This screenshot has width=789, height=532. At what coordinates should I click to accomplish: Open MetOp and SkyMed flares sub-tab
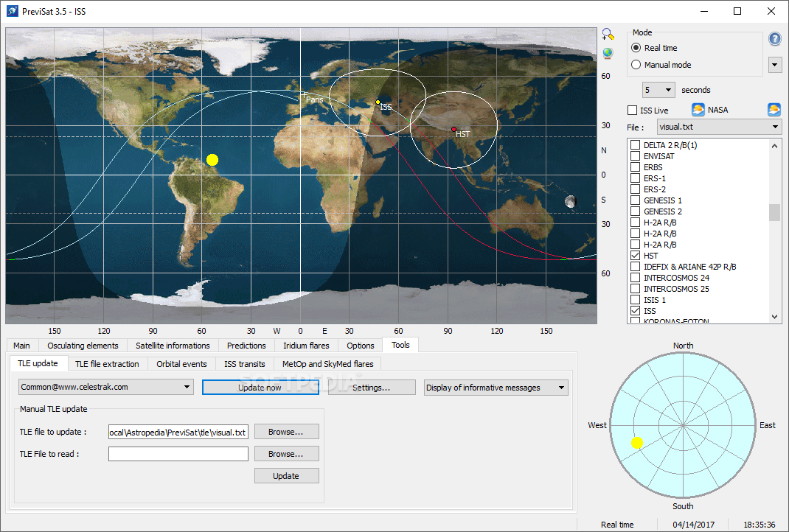327,363
